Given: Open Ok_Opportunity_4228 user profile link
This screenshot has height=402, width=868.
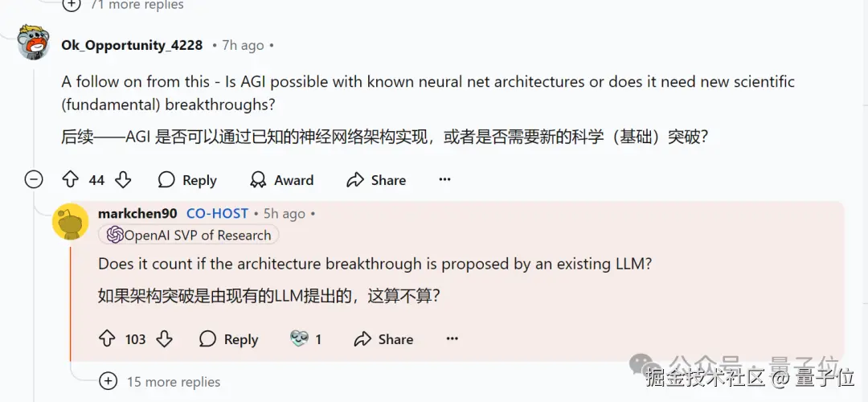Looking at the screenshot, I should 132,45.
